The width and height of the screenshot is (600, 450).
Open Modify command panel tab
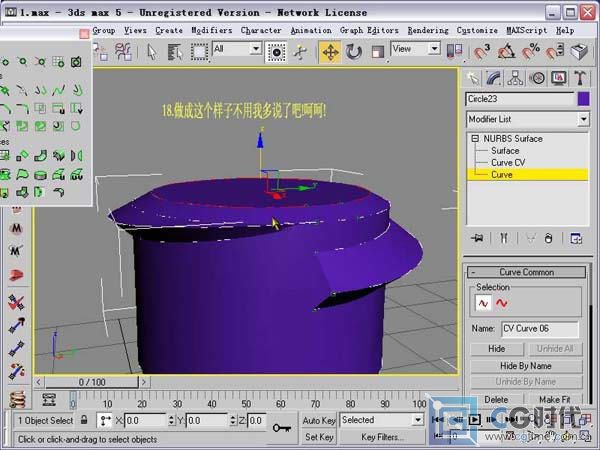coord(494,79)
